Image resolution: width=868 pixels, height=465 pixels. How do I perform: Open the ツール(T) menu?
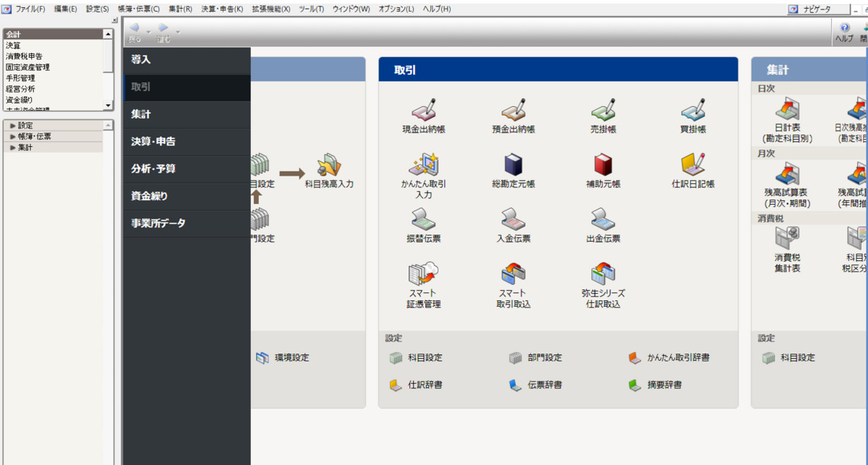[312, 9]
